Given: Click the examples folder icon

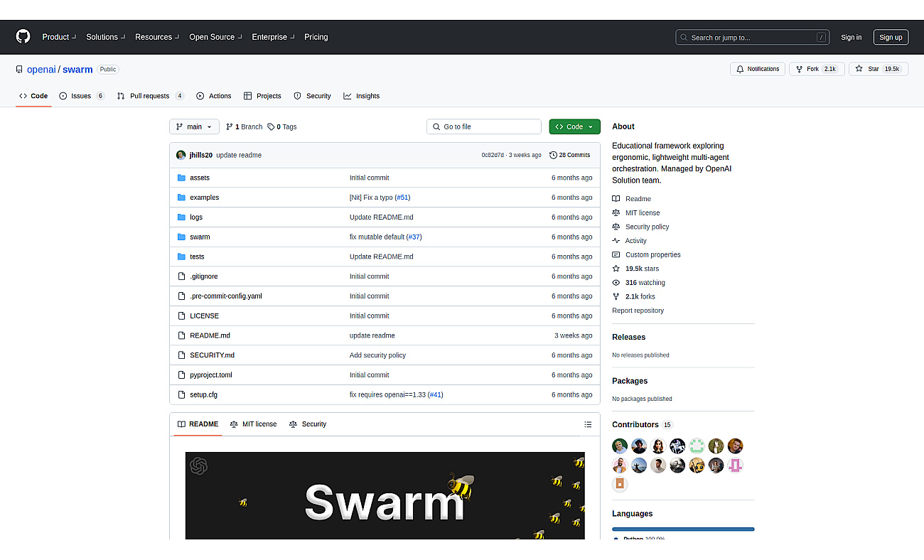Looking at the screenshot, I should [x=181, y=198].
